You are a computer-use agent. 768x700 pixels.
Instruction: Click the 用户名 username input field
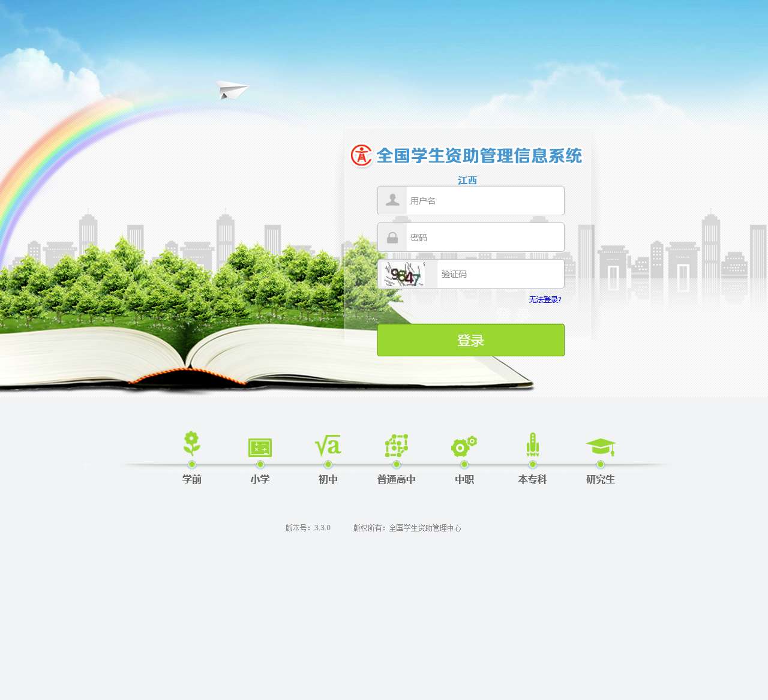tap(485, 200)
